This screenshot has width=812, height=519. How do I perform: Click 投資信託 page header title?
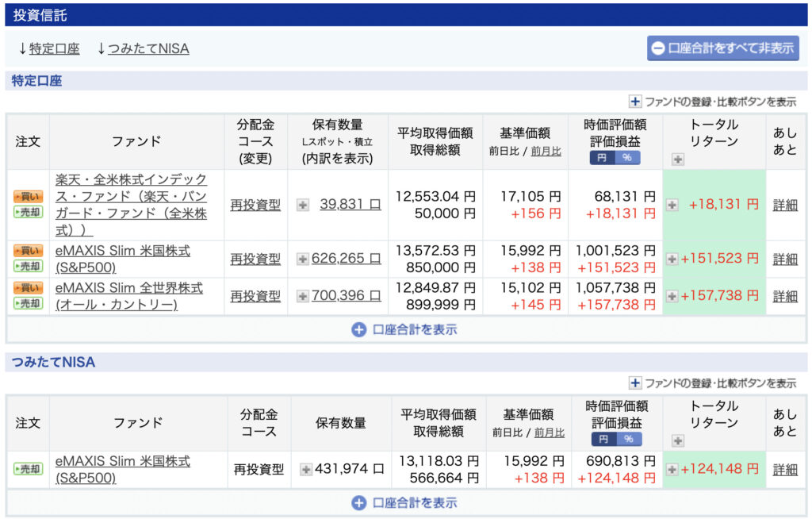pyautogui.click(x=40, y=15)
